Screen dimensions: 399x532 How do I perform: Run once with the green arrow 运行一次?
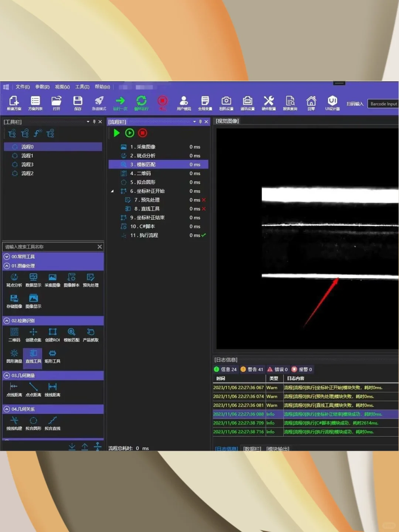coord(120,103)
